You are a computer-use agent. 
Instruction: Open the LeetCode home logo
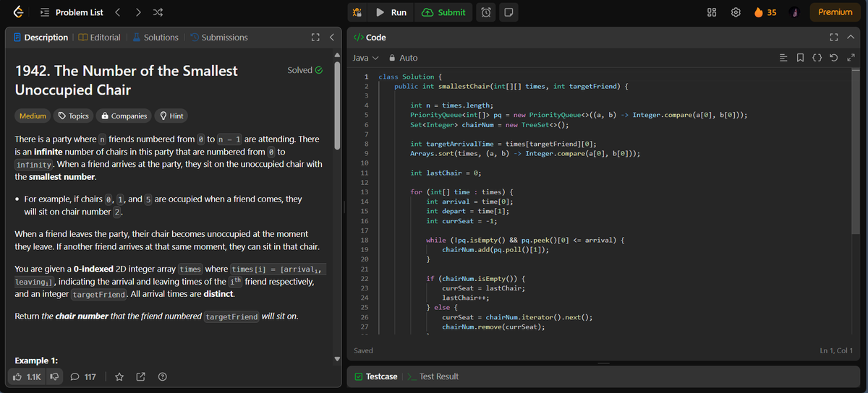[x=17, y=12]
